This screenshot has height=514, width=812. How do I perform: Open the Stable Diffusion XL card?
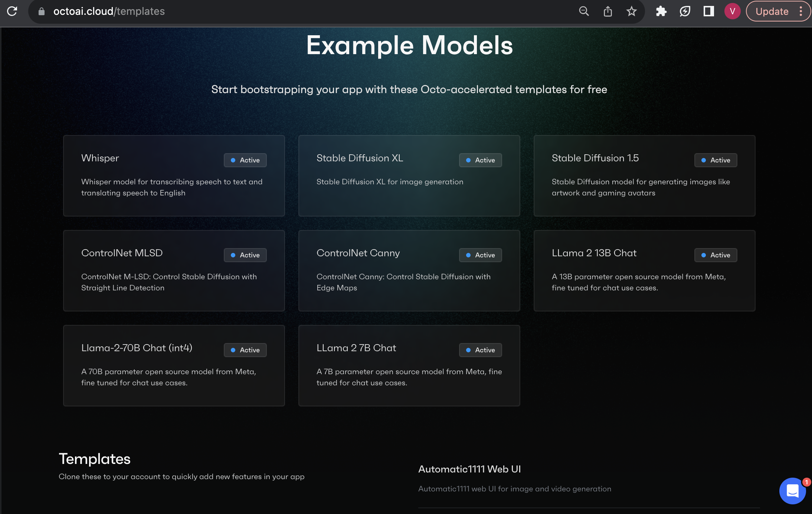coord(409,176)
